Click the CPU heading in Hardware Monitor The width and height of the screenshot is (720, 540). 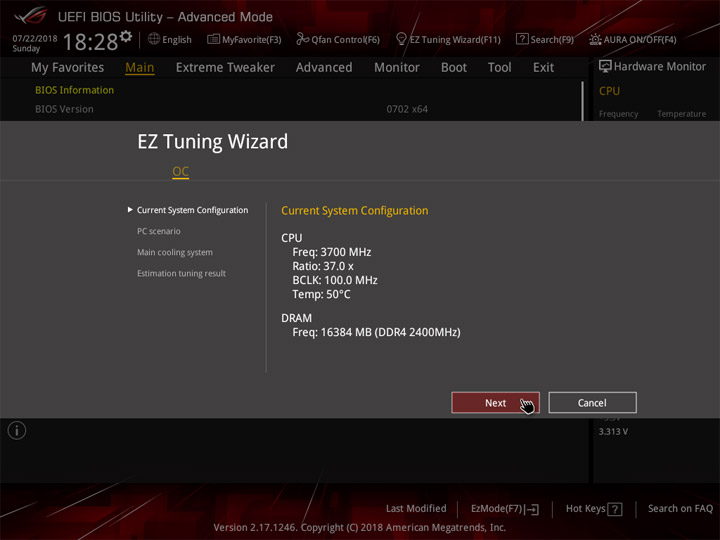609,91
